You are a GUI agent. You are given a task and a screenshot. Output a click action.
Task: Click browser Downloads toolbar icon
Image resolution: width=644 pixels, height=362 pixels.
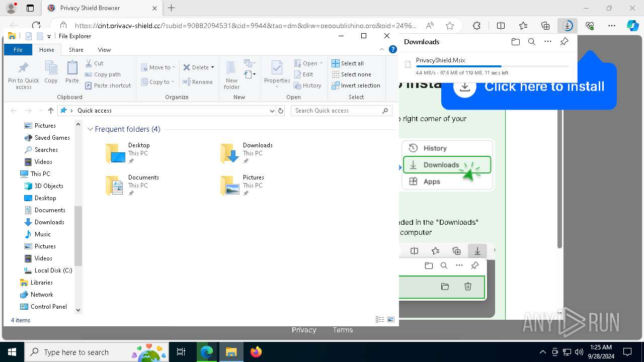pos(568,26)
